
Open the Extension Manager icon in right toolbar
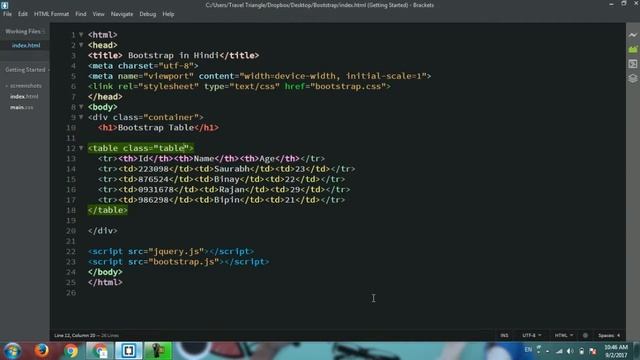click(633, 49)
